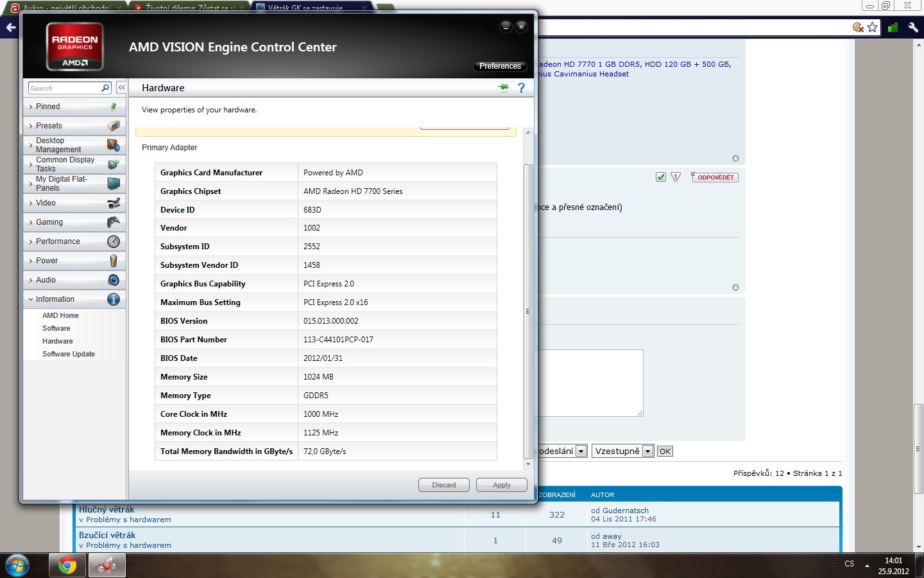Open the Preferences menu

pos(500,66)
